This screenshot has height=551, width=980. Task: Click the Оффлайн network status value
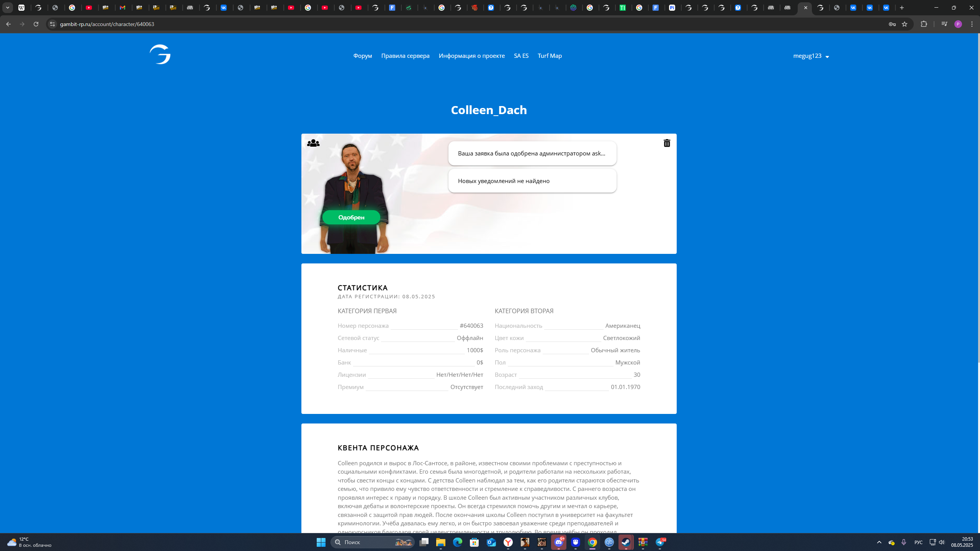pos(470,338)
